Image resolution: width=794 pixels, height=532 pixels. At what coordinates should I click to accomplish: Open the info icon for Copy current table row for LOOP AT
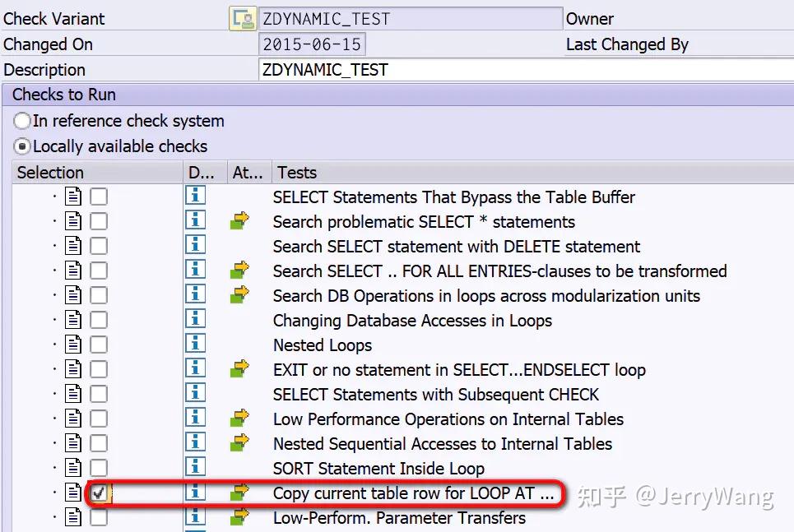tap(195, 493)
